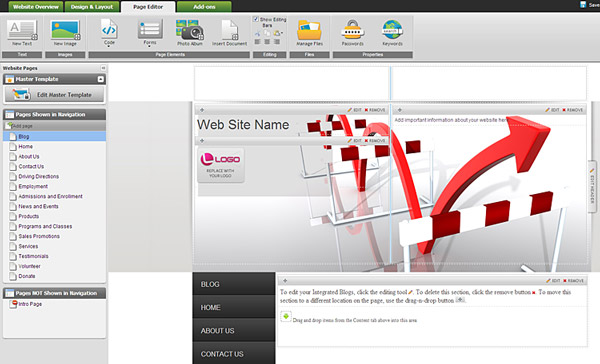This screenshot has height=364, width=600.
Task: Select the Volunteer page
Action: (29, 266)
